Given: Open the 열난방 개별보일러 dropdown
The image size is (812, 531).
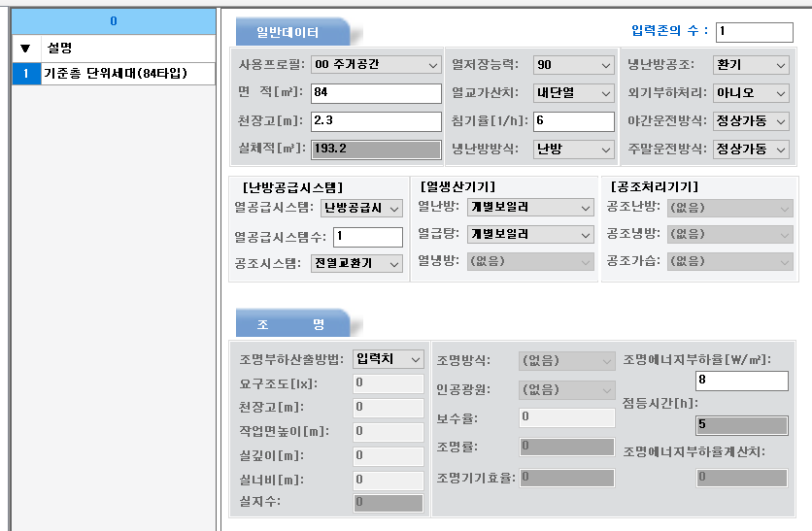Looking at the screenshot, I should tap(530, 208).
